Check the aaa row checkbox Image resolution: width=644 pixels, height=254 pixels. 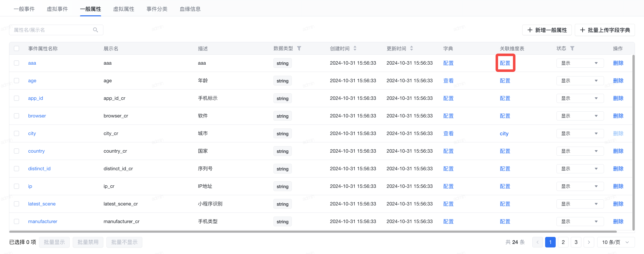coord(17,63)
